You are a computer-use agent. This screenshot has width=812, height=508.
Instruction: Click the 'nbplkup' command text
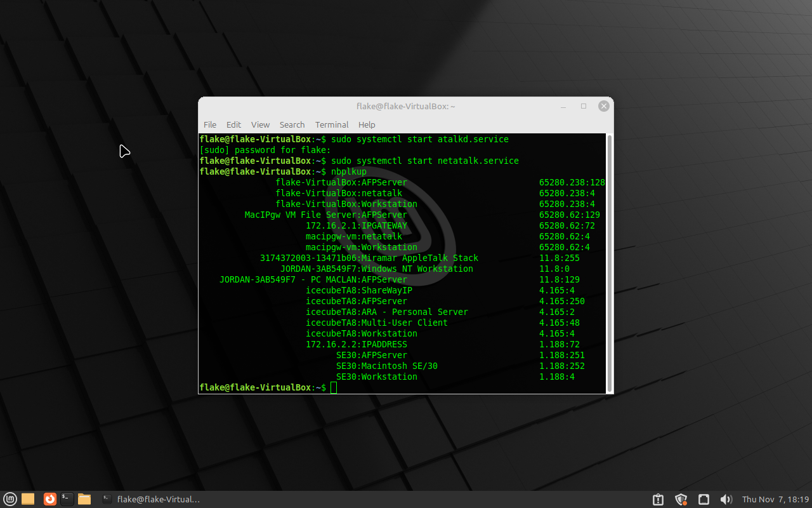coord(349,171)
